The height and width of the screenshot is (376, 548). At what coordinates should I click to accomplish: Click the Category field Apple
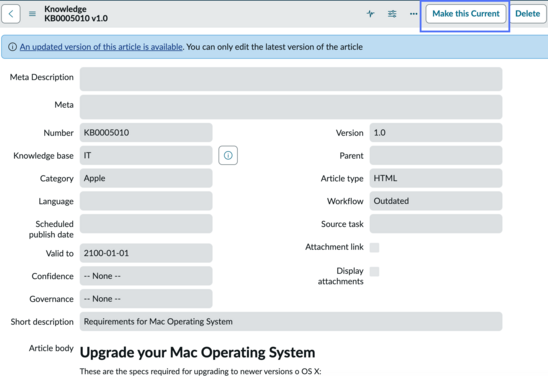click(146, 178)
